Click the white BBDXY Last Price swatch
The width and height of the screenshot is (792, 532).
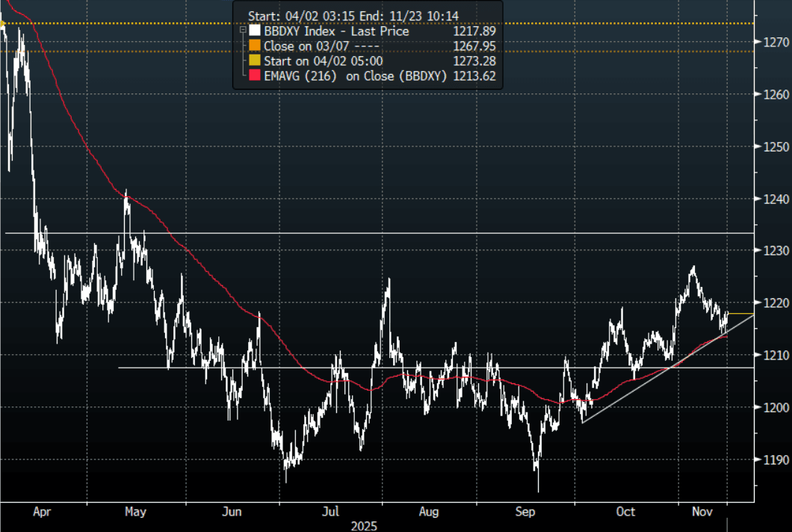click(255, 31)
